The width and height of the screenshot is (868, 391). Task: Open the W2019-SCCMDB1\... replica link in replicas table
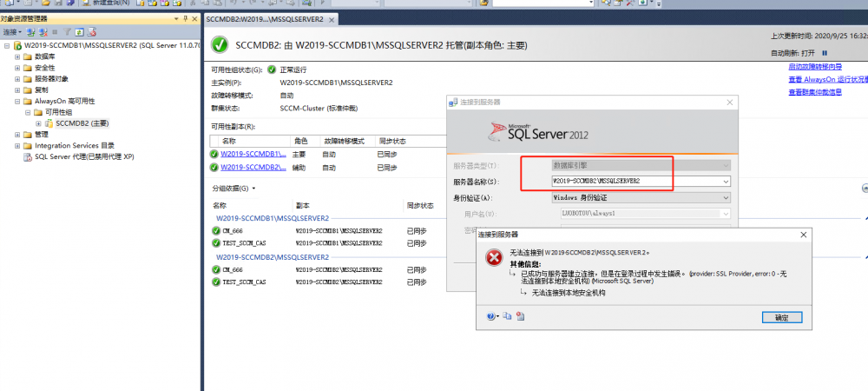pos(253,155)
